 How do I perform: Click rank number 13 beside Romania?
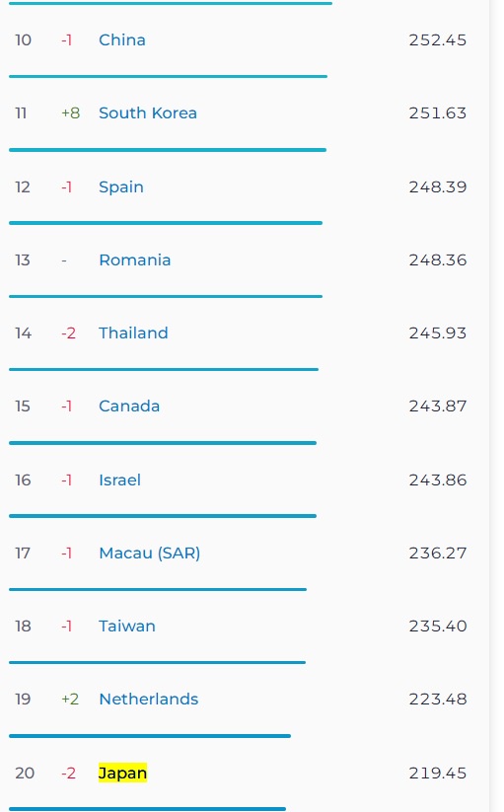[23, 259]
